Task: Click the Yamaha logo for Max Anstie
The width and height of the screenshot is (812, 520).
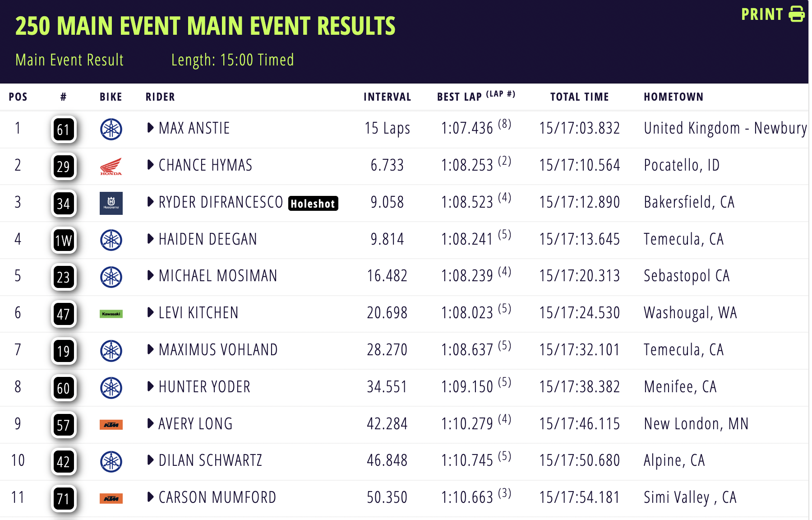Action: coord(111,129)
